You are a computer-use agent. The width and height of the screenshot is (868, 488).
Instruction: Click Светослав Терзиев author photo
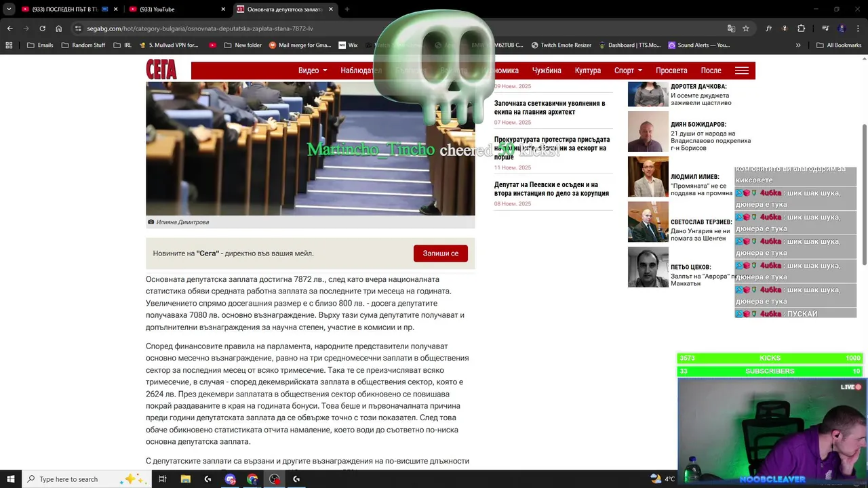(648, 222)
